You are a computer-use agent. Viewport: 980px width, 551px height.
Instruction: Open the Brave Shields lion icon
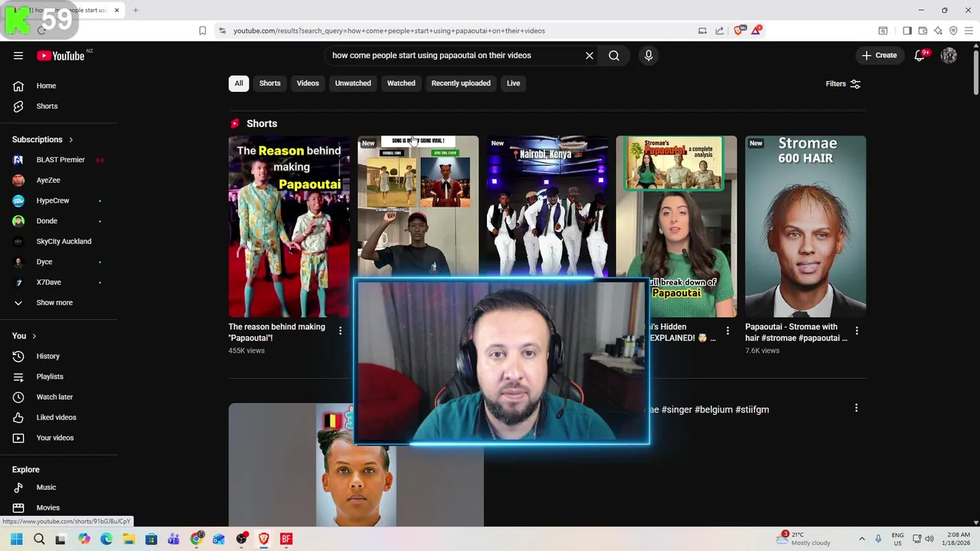pyautogui.click(x=738, y=31)
